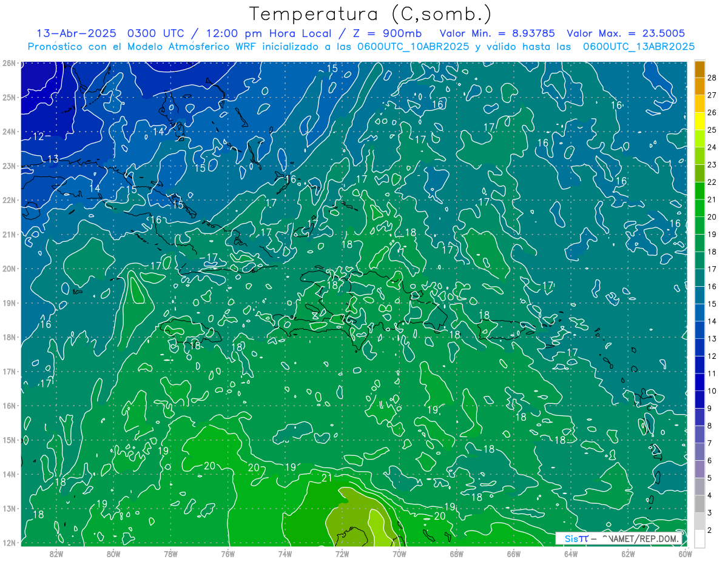Click the '23N' latitude axis label

coord(8,166)
